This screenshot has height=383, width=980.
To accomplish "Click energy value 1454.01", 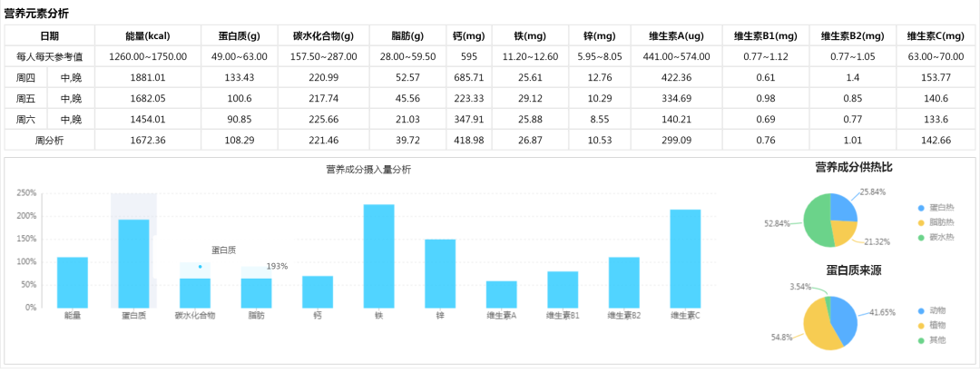I will (x=148, y=119).
